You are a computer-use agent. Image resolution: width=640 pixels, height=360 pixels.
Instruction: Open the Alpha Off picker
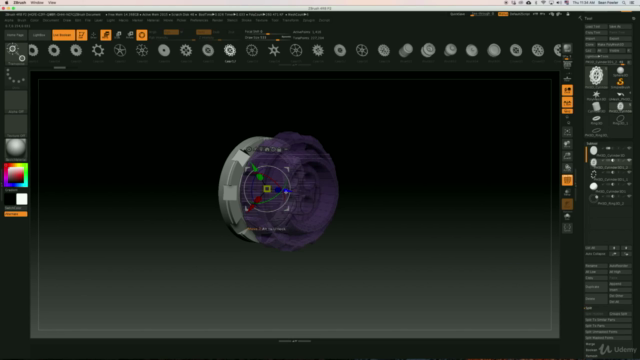pos(16,102)
